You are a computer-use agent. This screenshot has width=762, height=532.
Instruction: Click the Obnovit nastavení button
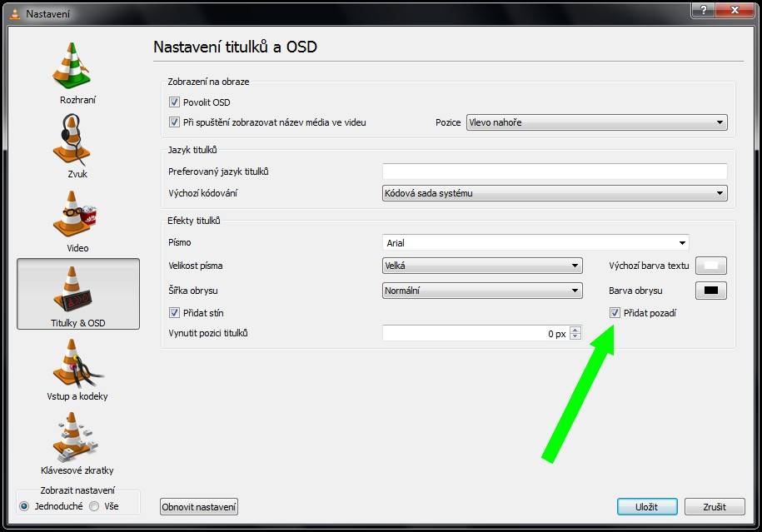click(x=199, y=507)
